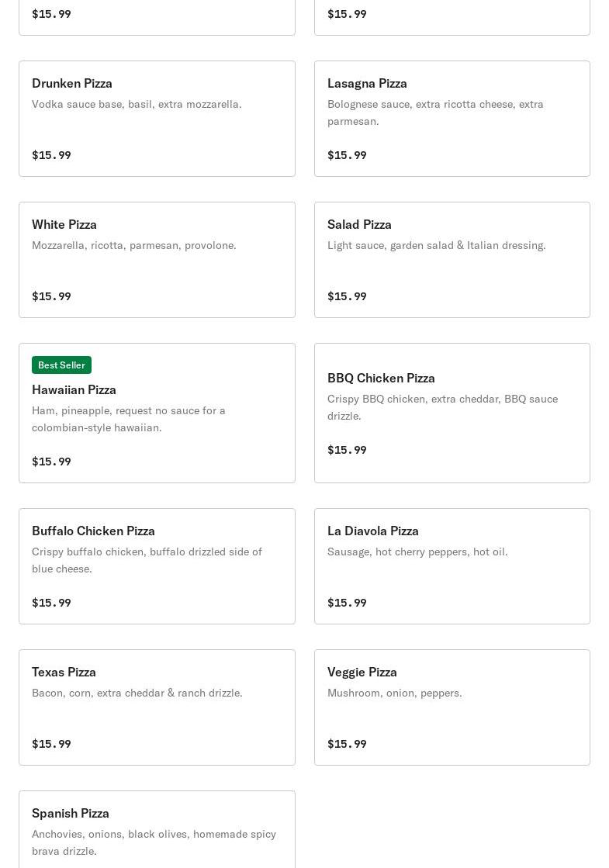609x868 pixels.
Task: Select the Texas Pizza card title
Action: [64, 672]
